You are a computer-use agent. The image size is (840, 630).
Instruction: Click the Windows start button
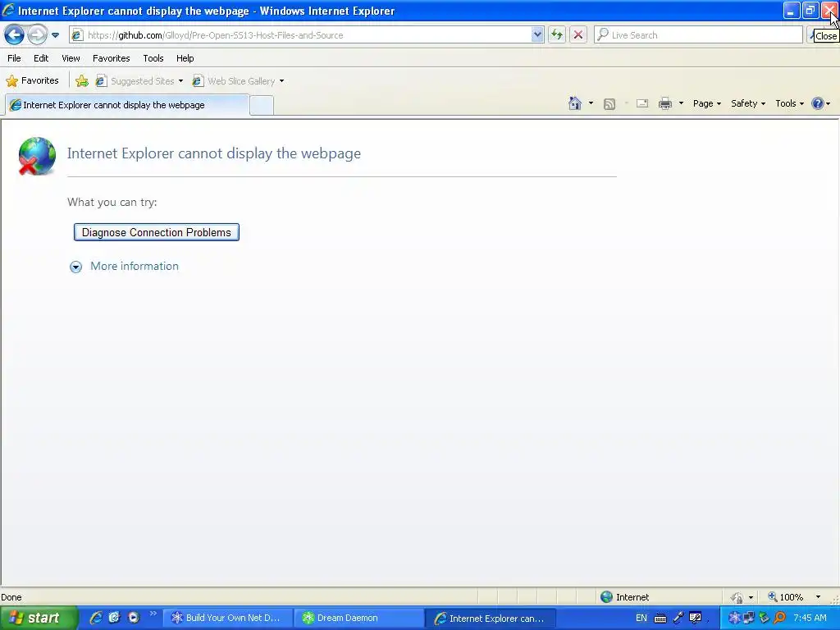point(39,618)
